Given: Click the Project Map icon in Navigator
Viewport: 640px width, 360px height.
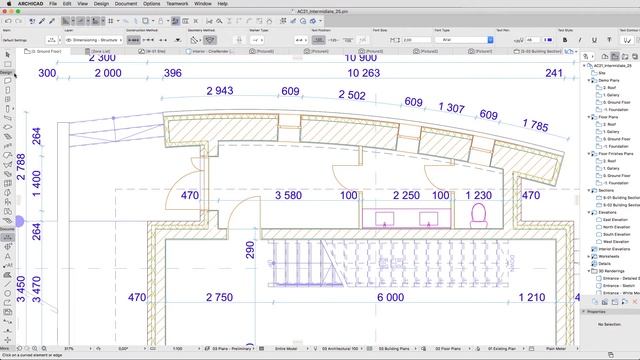Looking at the screenshot, I should point(605,56).
